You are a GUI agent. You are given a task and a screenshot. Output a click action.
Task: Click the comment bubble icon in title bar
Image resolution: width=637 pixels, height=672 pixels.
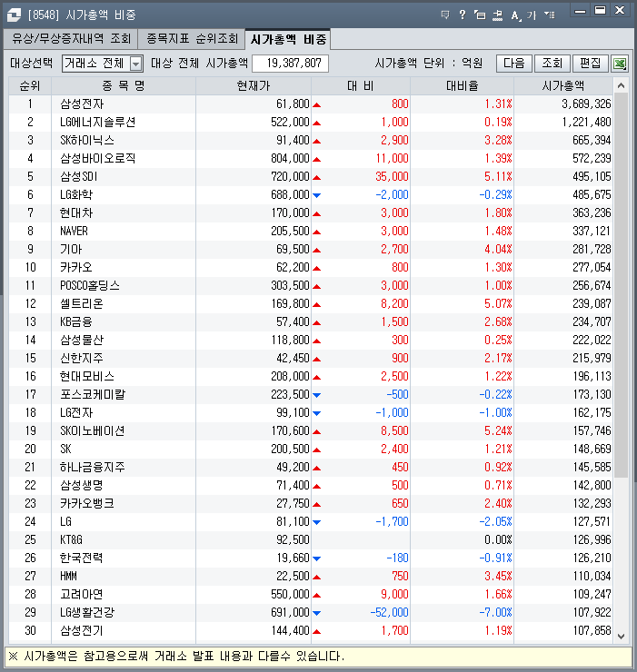(445, 15)
